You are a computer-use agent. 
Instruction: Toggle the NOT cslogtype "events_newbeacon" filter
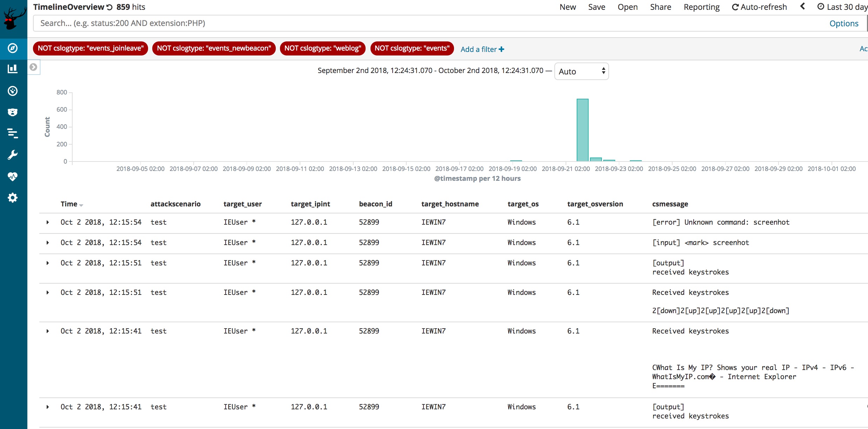[214, 48]
